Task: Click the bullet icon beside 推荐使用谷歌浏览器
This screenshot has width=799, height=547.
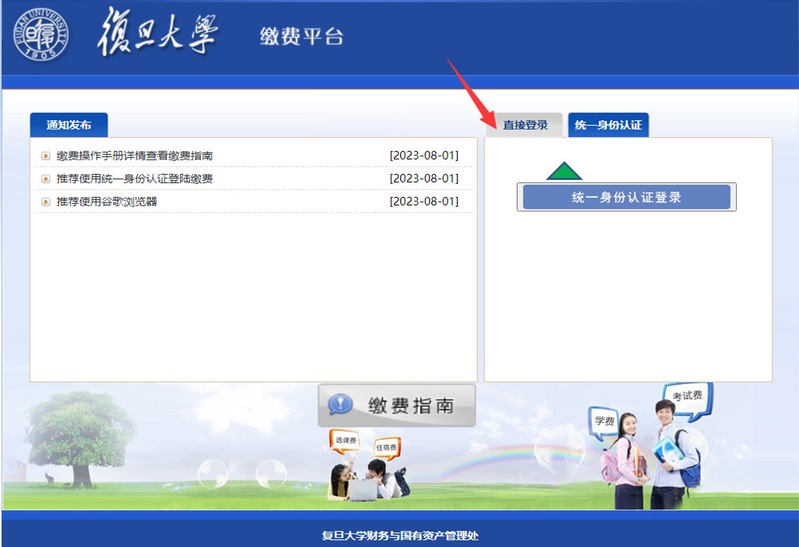Action: click(46, 202)
